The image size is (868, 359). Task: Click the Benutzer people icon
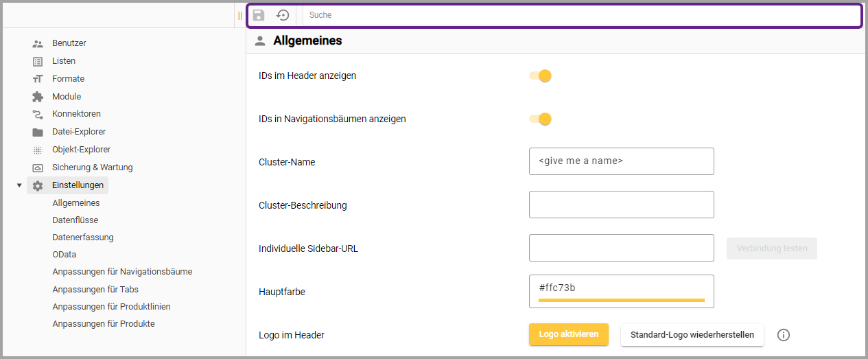pyautogui.click(x=38, y=43)
